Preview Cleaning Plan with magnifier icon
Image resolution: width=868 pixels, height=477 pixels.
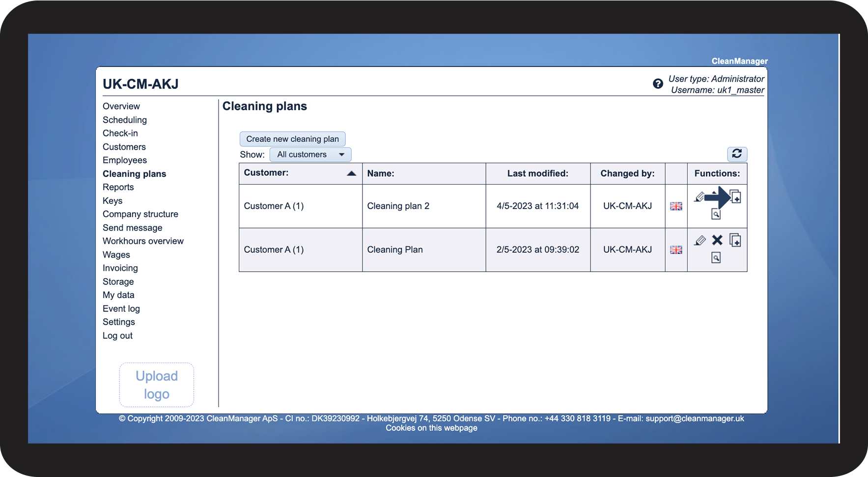tap(716, 257)
